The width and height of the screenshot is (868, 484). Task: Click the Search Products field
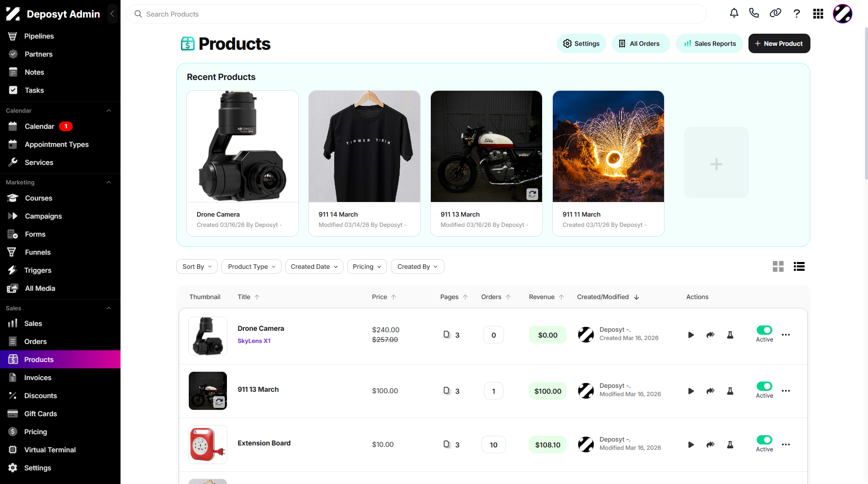pyautogui.click(x=416, y=14)
